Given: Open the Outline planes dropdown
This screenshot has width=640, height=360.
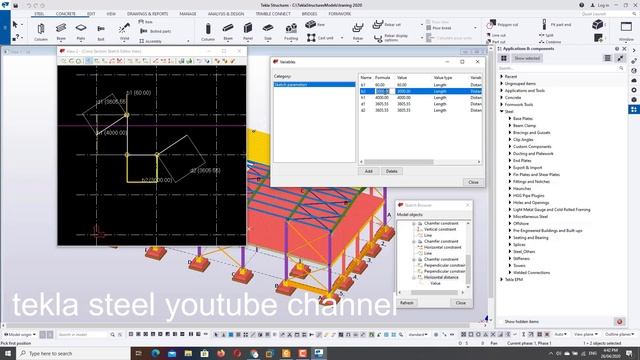Looking at the screenshot, I should tap(619, 334).
